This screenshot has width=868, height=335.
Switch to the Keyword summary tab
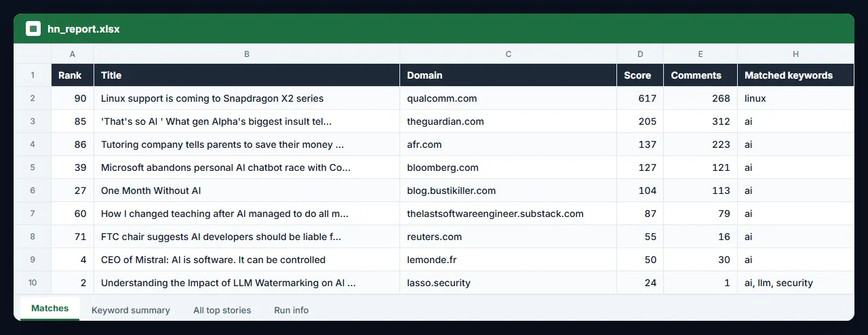tap(131, 310)
